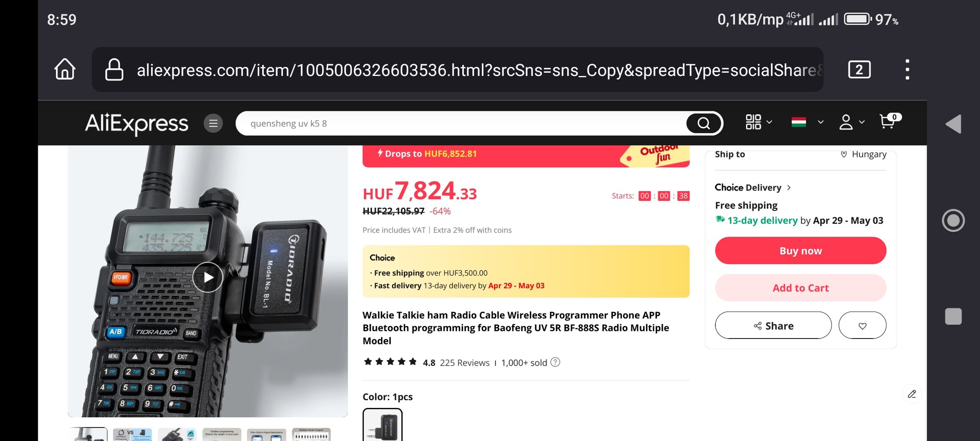Image resolution: width=980 pixels, height=441 pixels.
Task: Click the help icon next to 1,000+ sold
Action: [555, 362]
